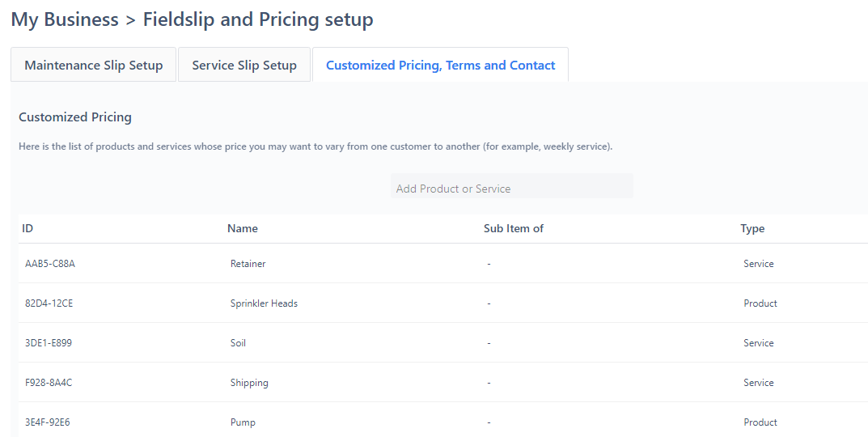Viewport: 868px width, 437px height.
Task: Click the Product type of Sprinkler Heads
Action: tap(760, 303)
